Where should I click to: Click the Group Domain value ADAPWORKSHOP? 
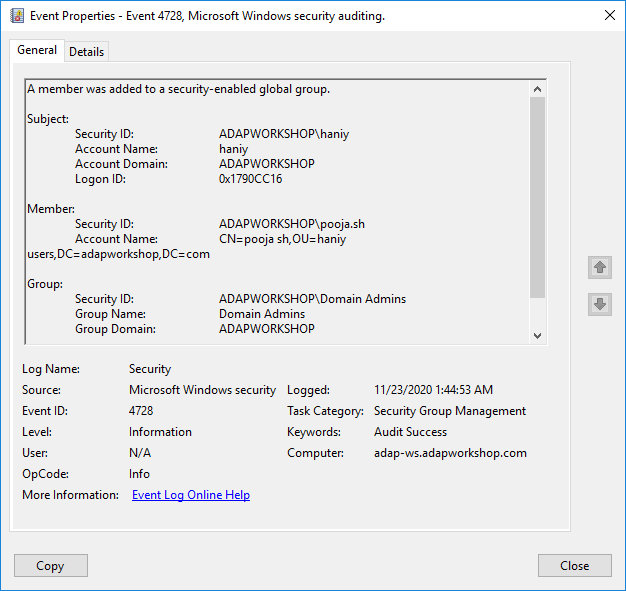tap(267, 329)
